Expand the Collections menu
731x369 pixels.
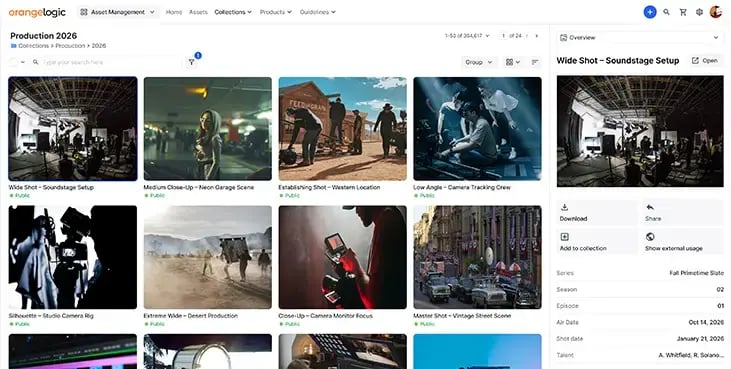(233, 12)
